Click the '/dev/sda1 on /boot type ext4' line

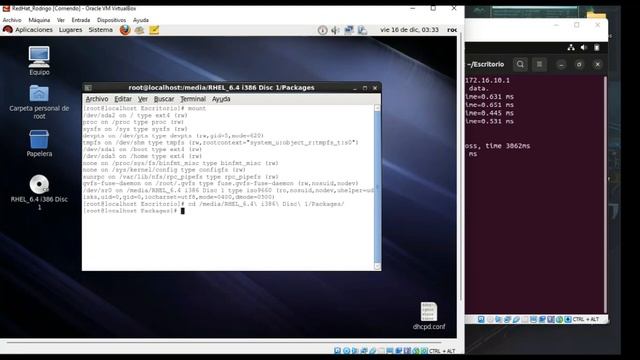pyautogui.click(x=142, y=149)
